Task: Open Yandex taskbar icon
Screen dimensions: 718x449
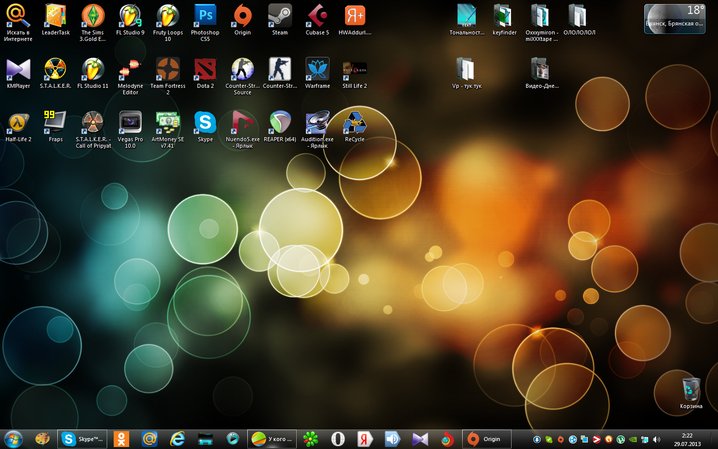Action: click(365, 439)
